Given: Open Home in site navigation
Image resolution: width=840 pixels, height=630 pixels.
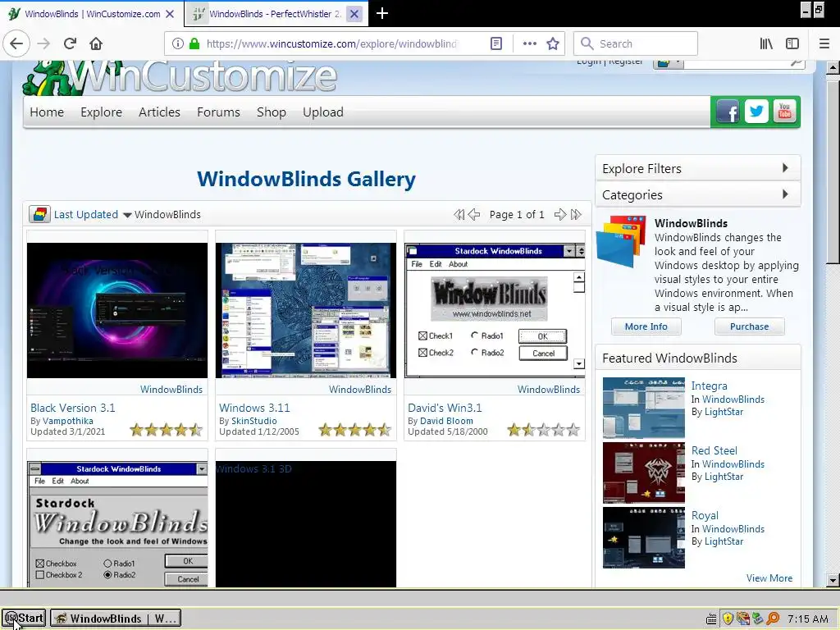Looking at the screenshot, I should click(47, 112).
